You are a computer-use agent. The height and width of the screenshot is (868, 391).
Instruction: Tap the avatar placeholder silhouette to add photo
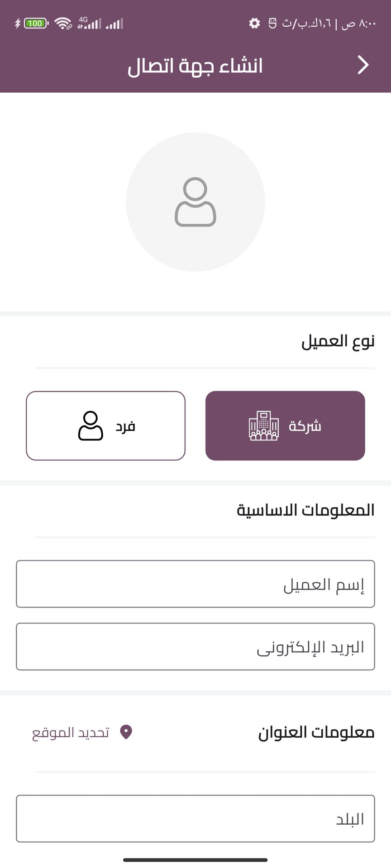click(x=195, y=202)
